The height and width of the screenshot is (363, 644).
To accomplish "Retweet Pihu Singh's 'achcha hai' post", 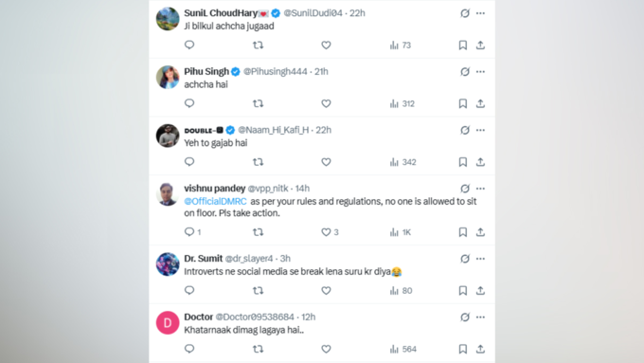I will (258, 103).
